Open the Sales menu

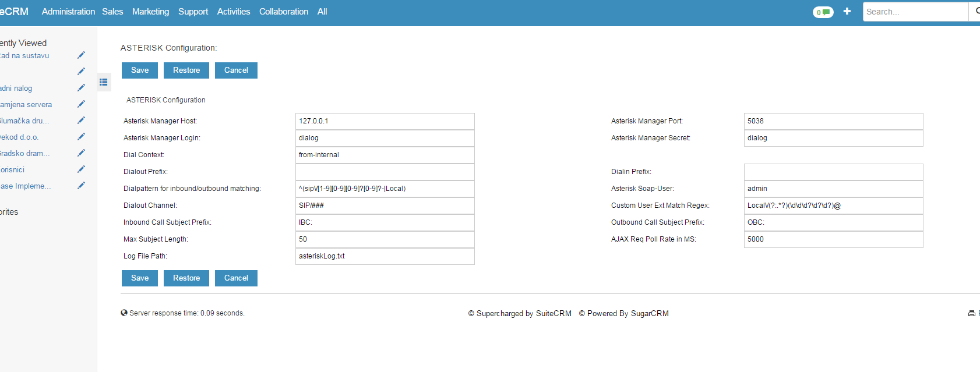tap(112, 12)
